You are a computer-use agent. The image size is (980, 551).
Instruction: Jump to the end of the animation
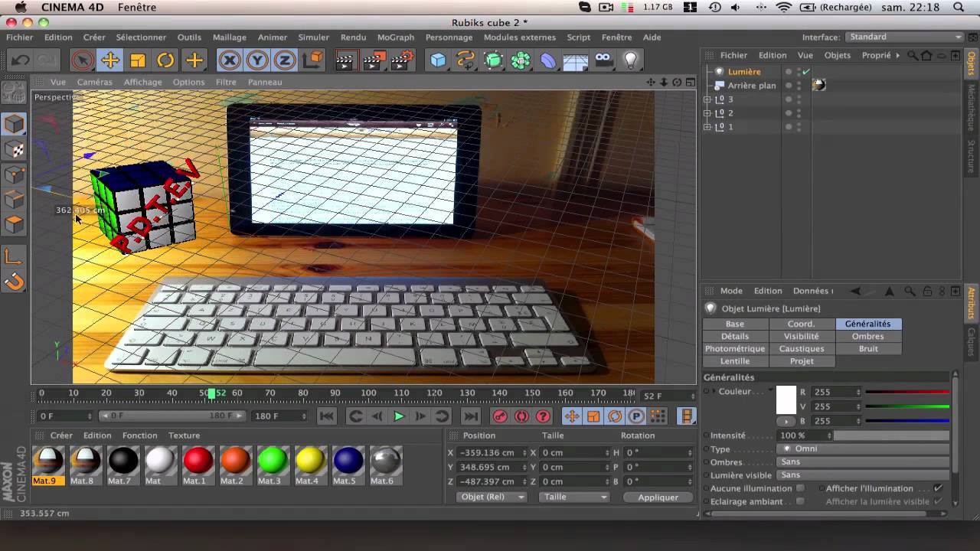pyautogui.click(x=471, y=416)
